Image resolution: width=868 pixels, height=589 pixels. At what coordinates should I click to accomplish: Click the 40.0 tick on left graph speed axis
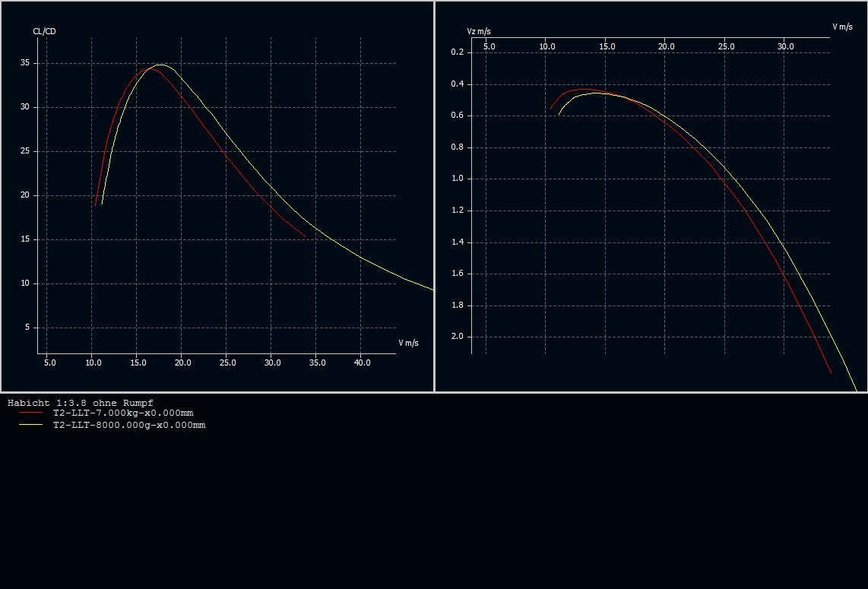point(362,363)
